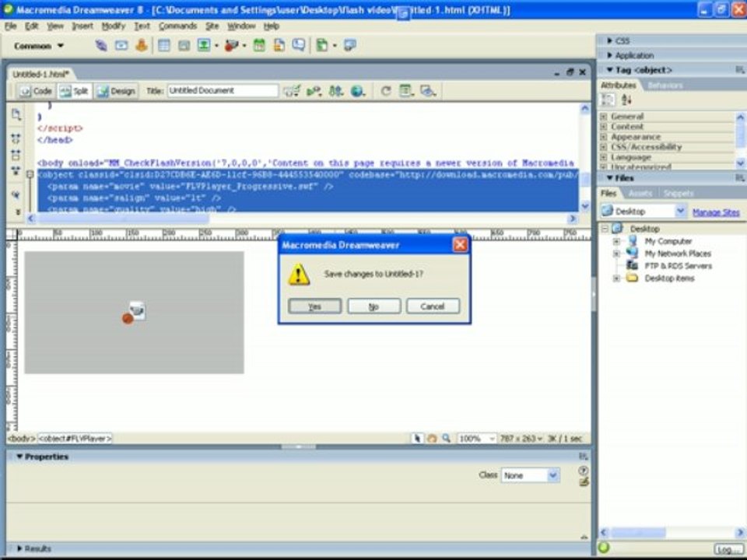
Task: Expand the Appearance attributes category
Action: 604,137
